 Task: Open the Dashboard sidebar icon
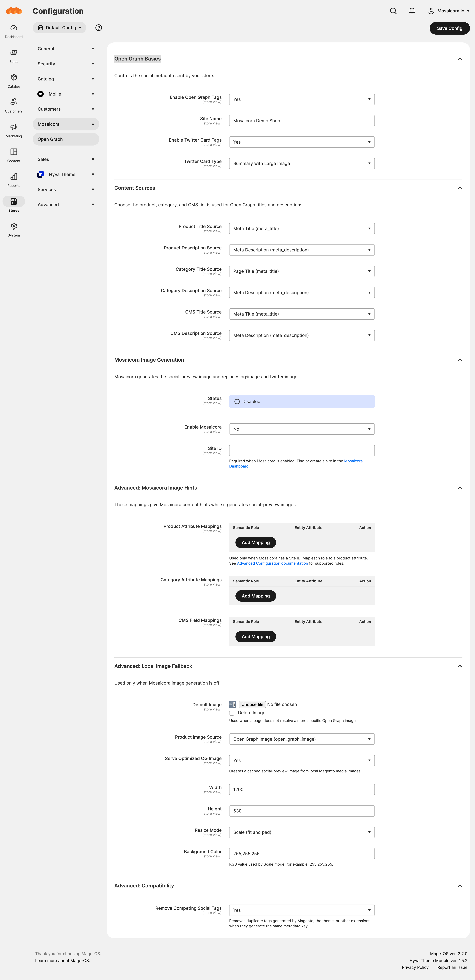click(x=14, y=28)
